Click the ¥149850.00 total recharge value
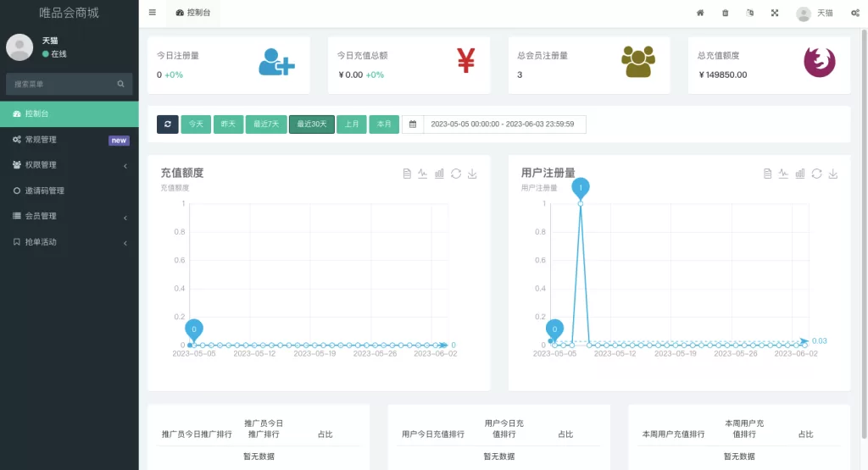This screenshot has width=868, height=470. (722, 75)
